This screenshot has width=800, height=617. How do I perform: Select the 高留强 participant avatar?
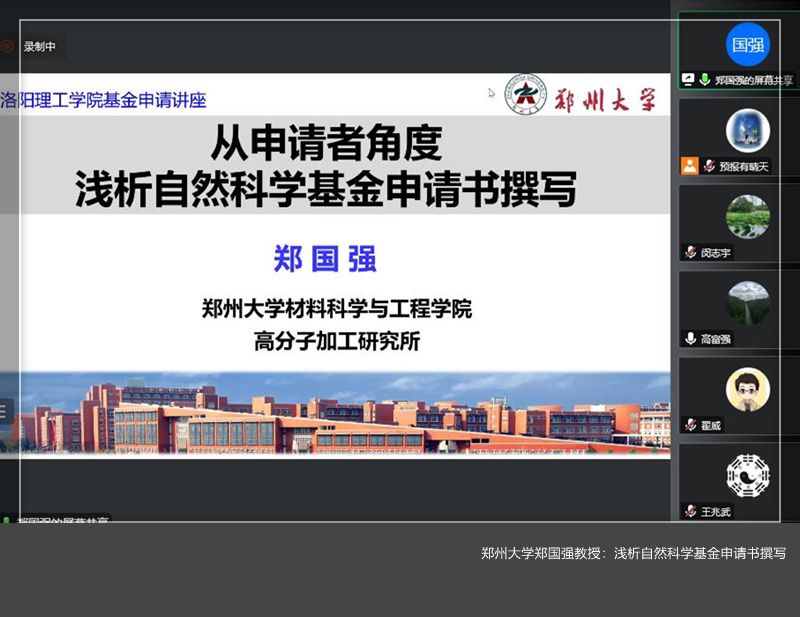point(747,303)
